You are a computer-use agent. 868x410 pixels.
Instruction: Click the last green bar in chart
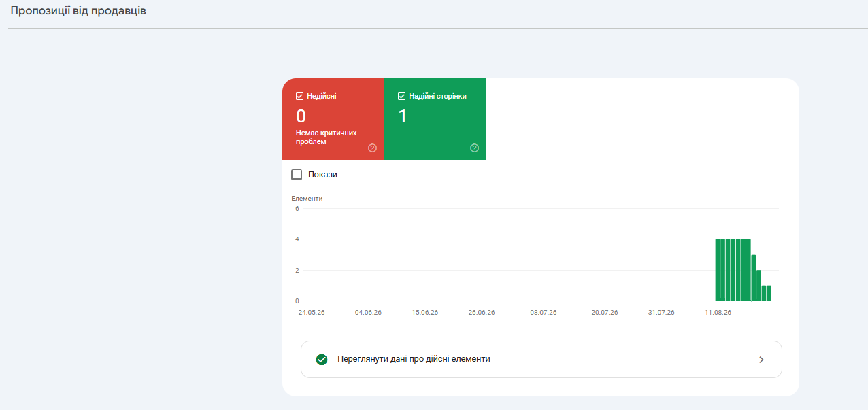tap(769, 293)
